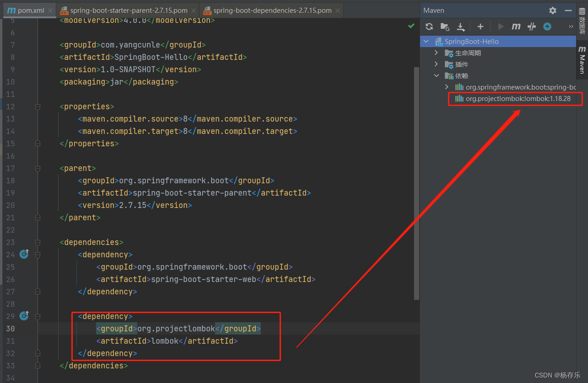Click Download Sources and Documentation icon
The image size is (588, 383).
[461, 27]
